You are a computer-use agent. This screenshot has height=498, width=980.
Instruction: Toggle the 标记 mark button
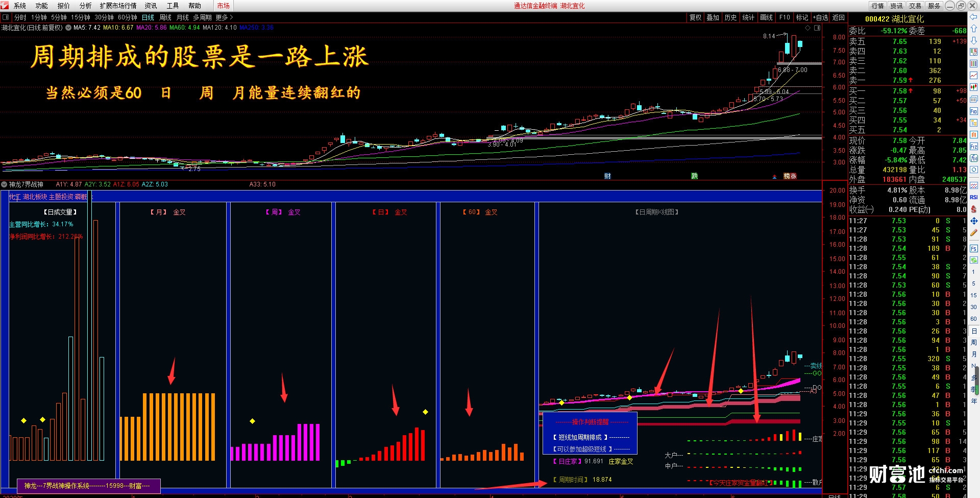pos(802,17)
